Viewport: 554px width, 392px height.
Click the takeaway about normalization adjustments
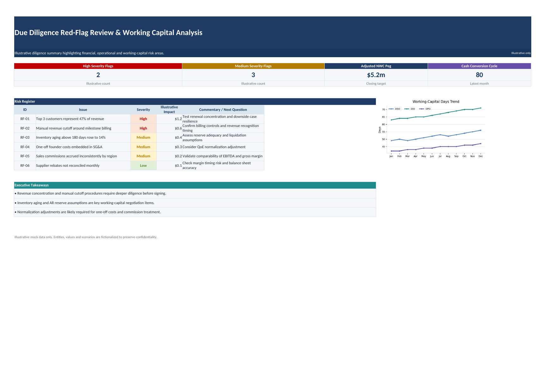coord(195,212)
